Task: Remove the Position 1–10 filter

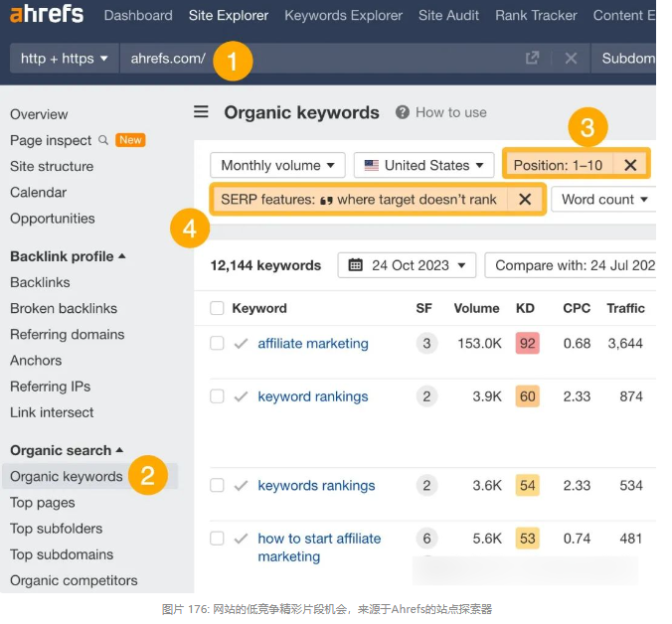Action: pyautogui.click(x=630, y=165)
